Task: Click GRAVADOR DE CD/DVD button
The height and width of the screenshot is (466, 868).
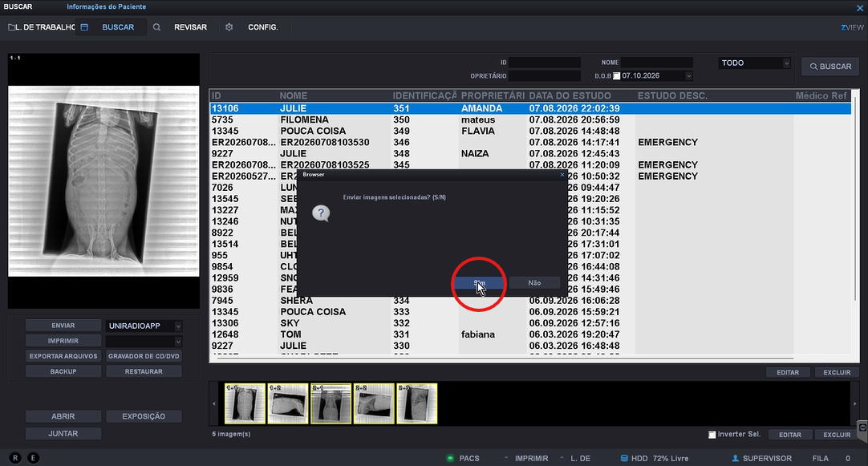Action: coord(144,356)
